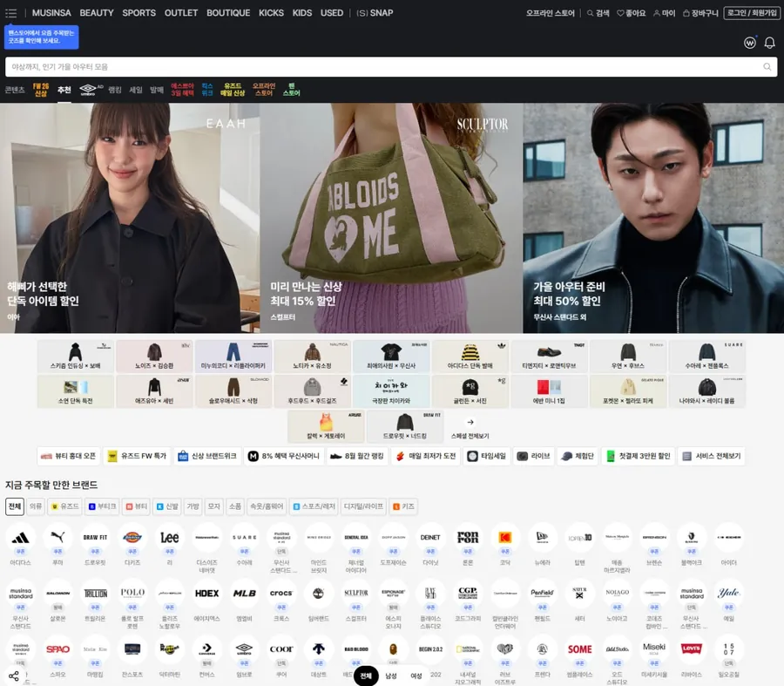784x686 pixels.
Task: Switch the gender filter to 전체
Action: point(366,676)
